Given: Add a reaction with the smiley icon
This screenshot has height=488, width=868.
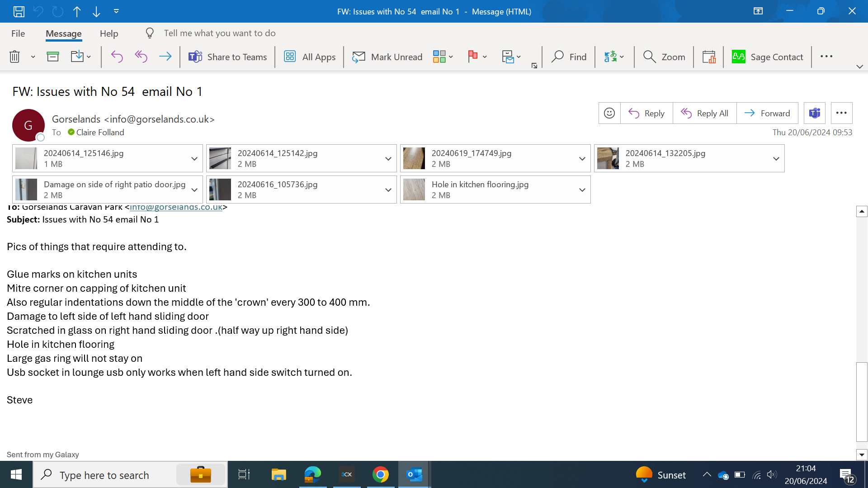Looking at the screenshot, I should 609,113.
